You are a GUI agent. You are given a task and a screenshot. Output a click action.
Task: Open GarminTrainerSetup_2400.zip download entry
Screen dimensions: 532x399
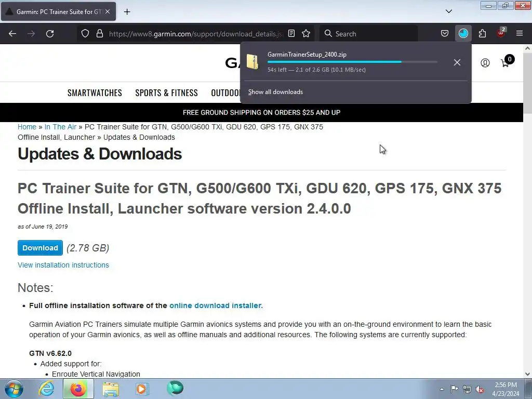pos(345,62)
